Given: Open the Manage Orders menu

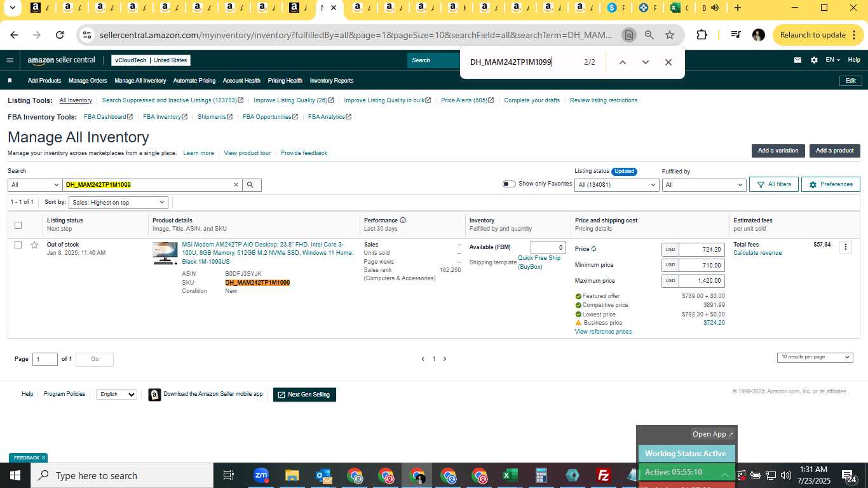Looking at the screenshot, I should point(88,81).
